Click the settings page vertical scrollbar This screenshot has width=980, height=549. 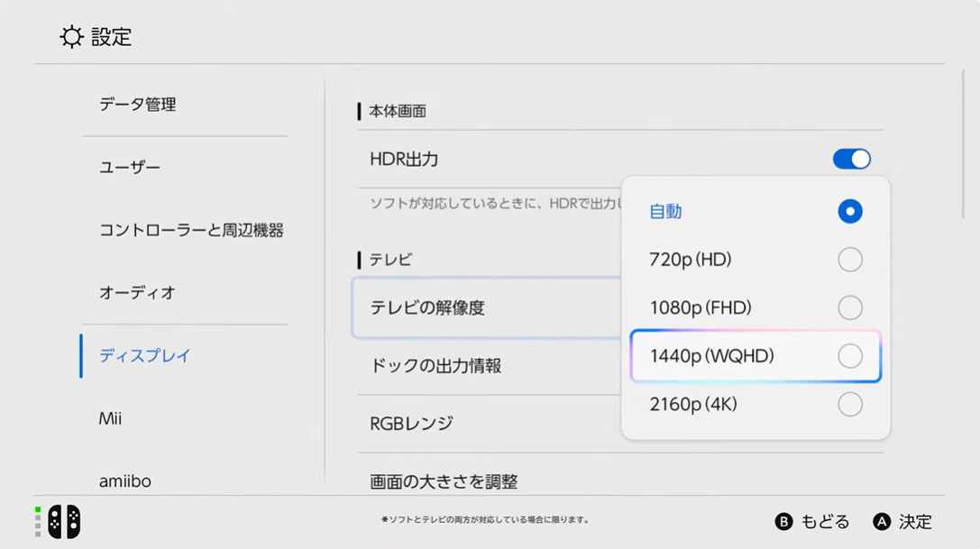pyautogui.click(x=963, y=144)
